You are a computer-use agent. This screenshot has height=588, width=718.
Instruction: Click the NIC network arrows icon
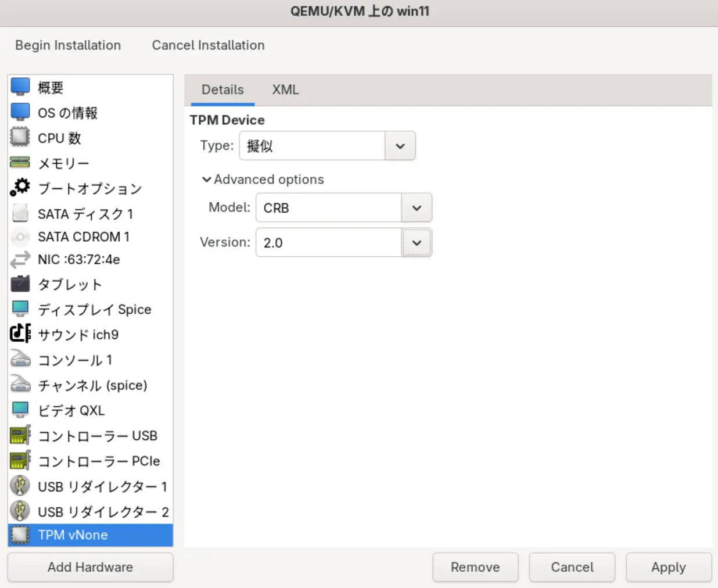point(20,260)
